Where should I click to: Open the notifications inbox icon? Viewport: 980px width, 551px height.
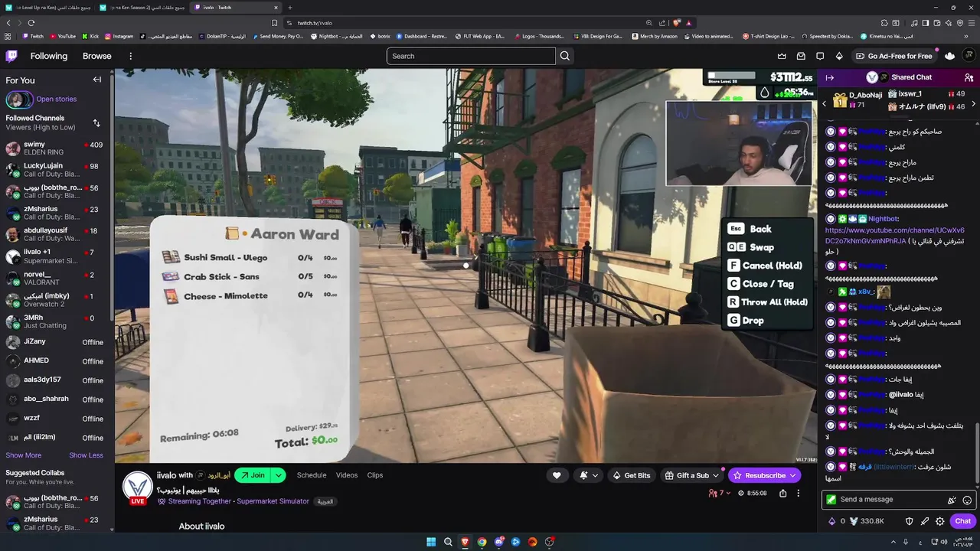click(801, 56)
